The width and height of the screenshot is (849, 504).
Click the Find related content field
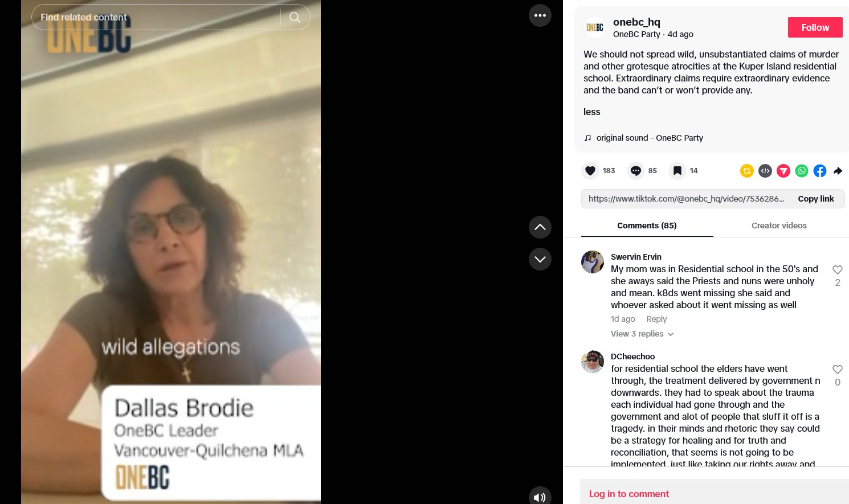(157, 17)
